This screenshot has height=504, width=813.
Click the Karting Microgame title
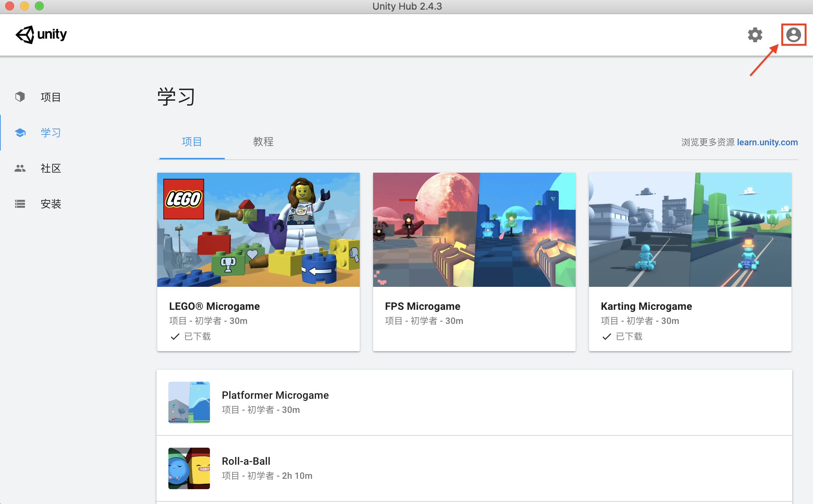pos(646,306)
